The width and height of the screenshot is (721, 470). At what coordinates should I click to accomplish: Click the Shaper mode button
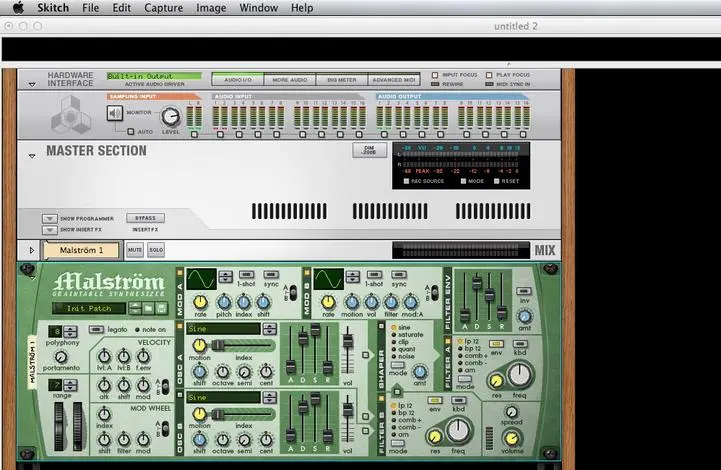(397, 365)
